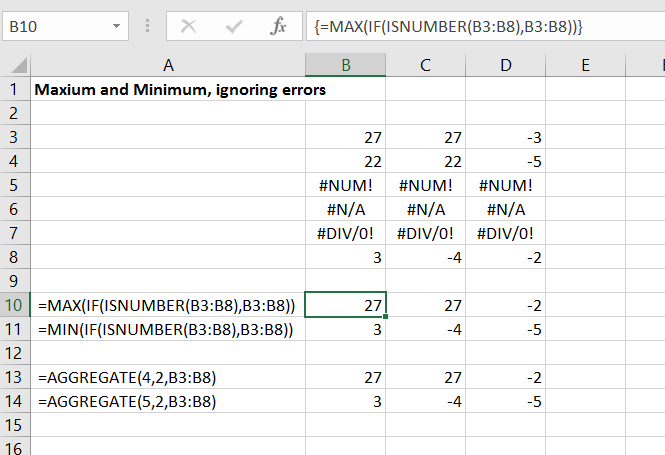Select cell B5 containing #NUM! error
Image resolution: width=665 pixels, height=455 pixels.
(x=345, y=185)
